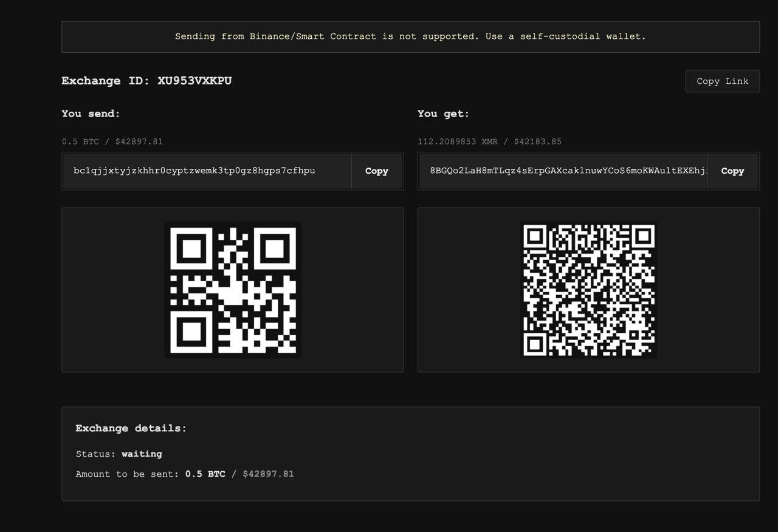Viewport: 778px width, 532px height.
Task: Click the Copy Link button
Action: pyautogui.click(x=722, y=81)
